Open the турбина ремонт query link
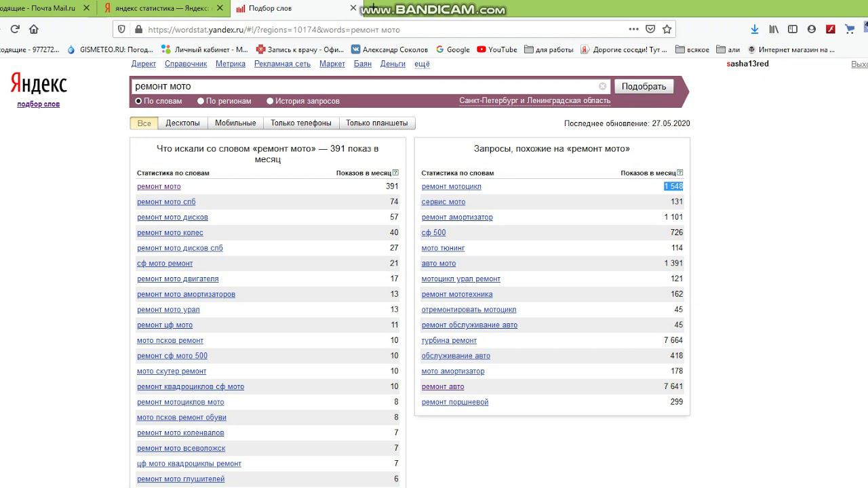 coord(449,340)
